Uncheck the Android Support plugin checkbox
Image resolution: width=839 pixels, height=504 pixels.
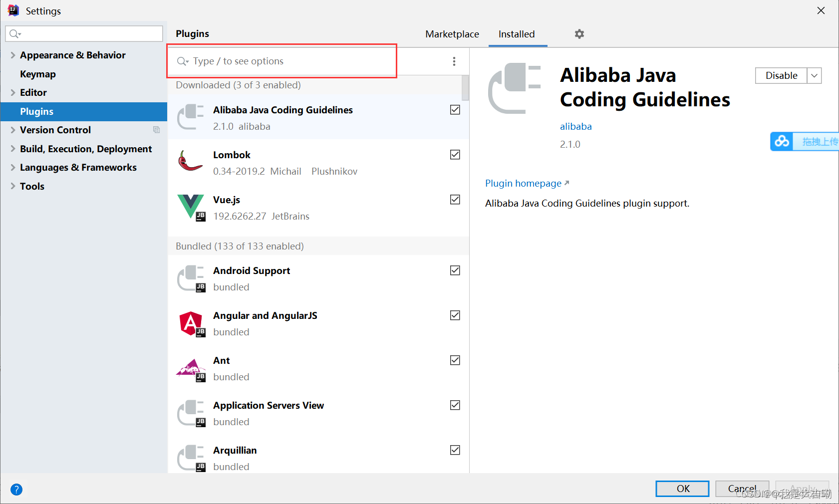click(x=455, y=270)
